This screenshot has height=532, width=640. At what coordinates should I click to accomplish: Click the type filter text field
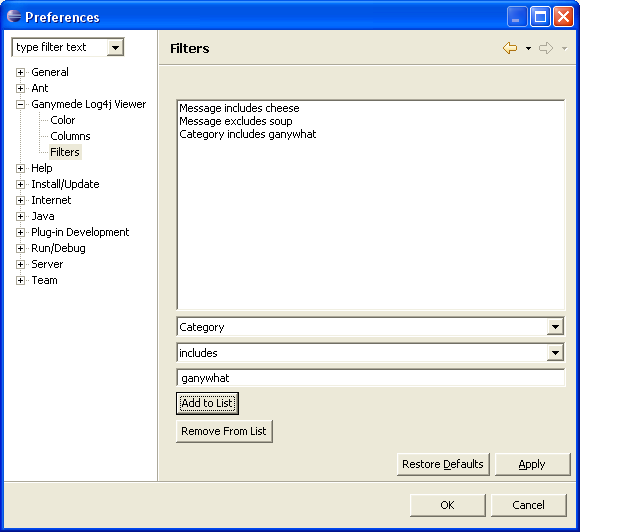[60, 47]
